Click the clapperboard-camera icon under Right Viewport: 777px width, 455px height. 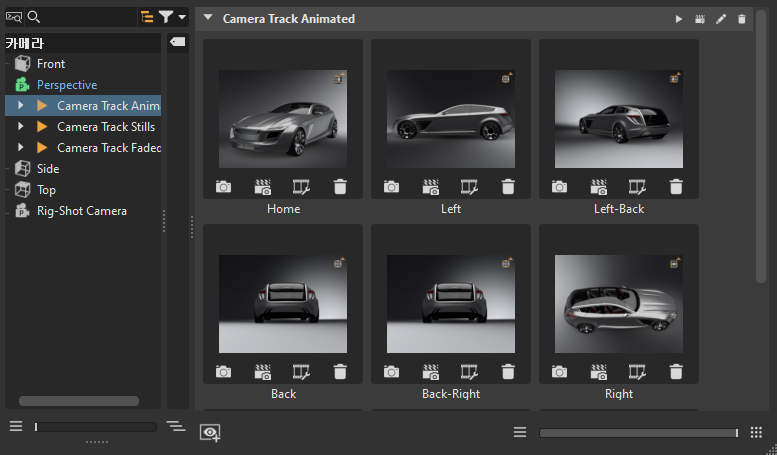click(599, 372)
